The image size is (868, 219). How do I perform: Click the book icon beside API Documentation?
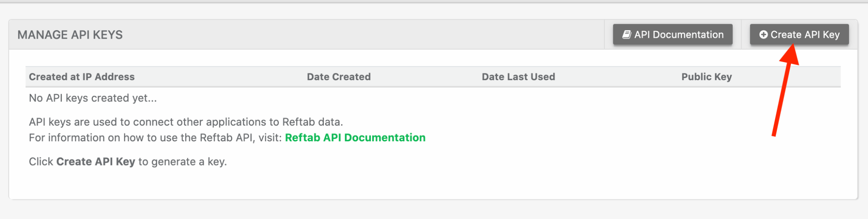coord(626,35)
